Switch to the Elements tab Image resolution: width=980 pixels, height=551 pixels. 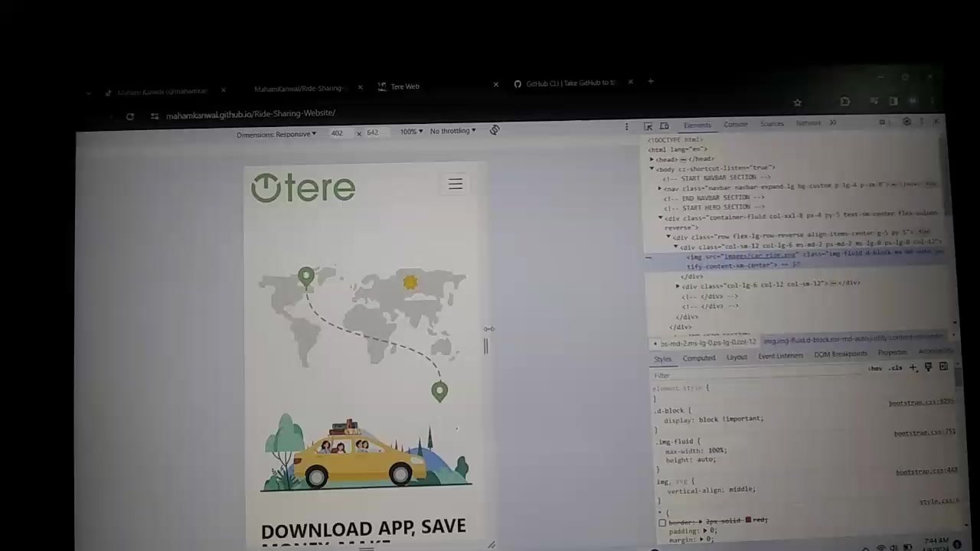click(x=697, y=125)
